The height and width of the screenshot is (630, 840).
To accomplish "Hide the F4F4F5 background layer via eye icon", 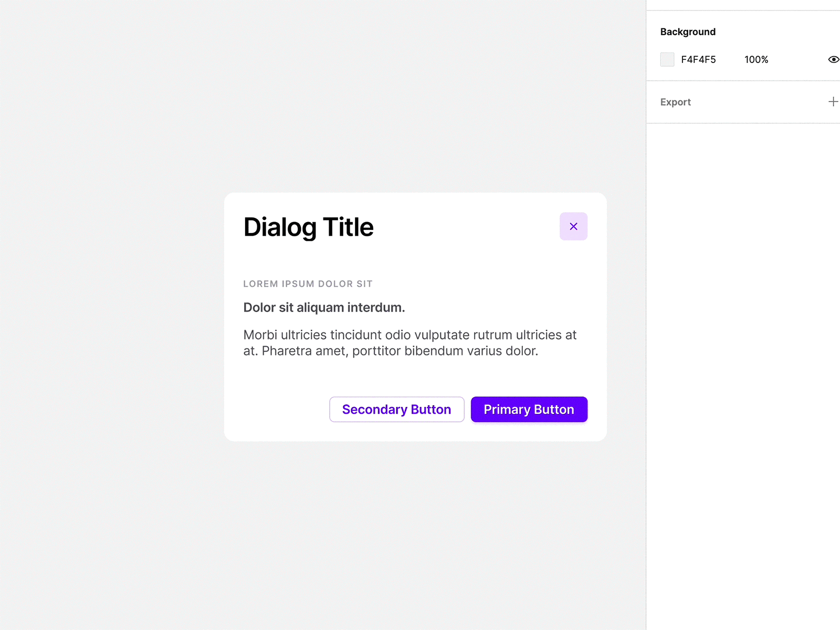I will [x=833, y=59].
